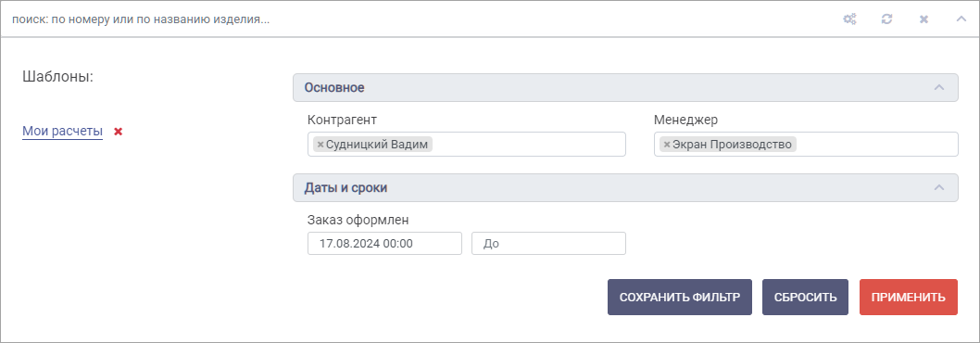This screenshot has height=343, width=980.
Task: Open filter settings via gears icon
Action: pos(849,19)
